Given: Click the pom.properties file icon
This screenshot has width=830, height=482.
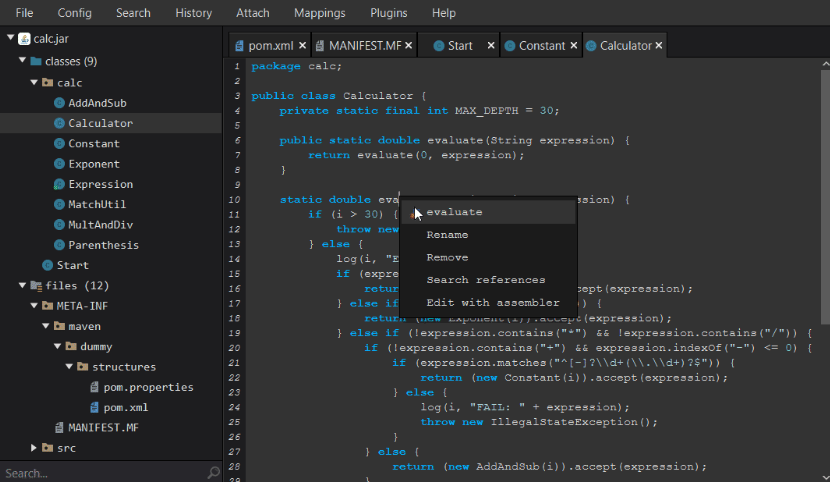Looking at the screenshot, I should [95, 387].
